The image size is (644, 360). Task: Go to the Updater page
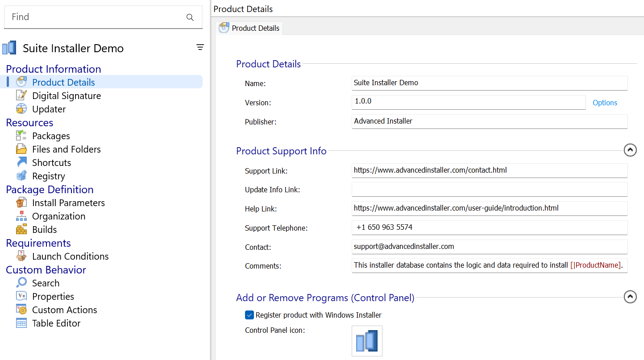49,109
